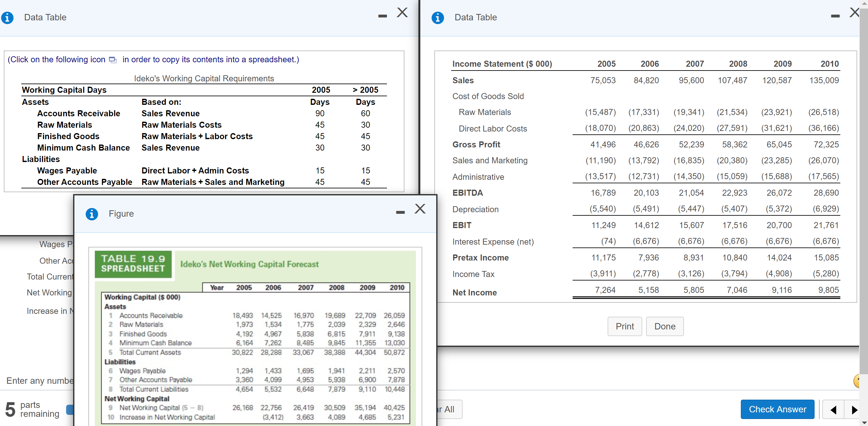Click info icon of Income Statement Data Table
This screenshot has height=426, width=868.
pyautogui.click(x=437, y=17)
